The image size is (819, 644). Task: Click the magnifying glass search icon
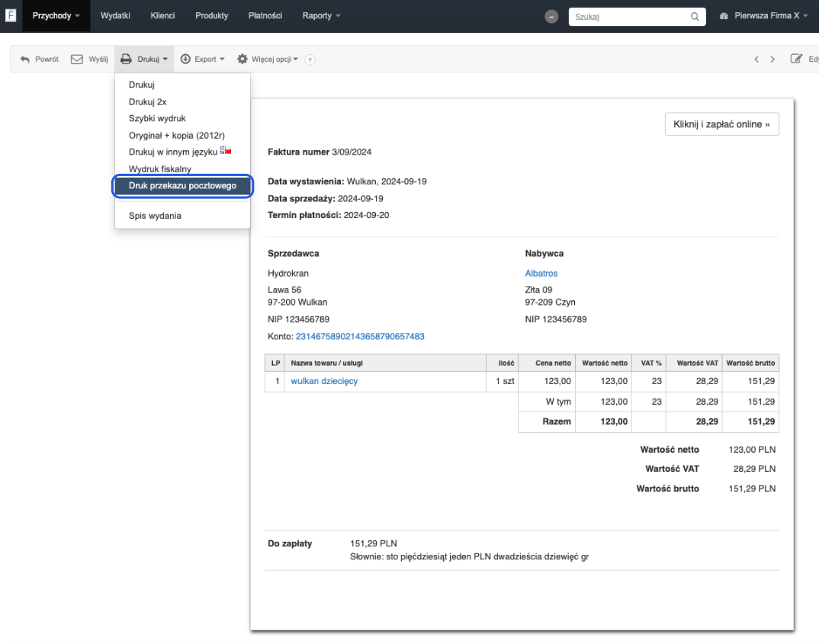click(x=694, y=16)
